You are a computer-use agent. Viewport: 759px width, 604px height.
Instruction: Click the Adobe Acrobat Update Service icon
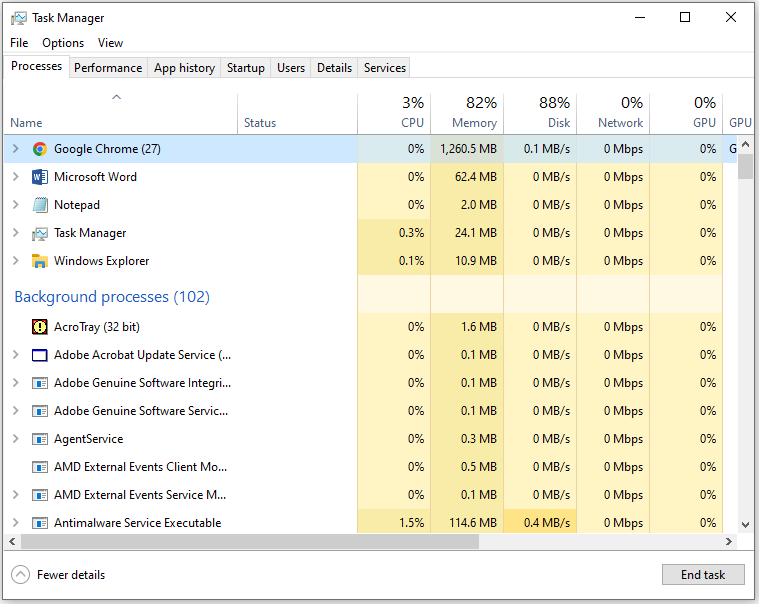pyautogui.click(x=40, y=355)
